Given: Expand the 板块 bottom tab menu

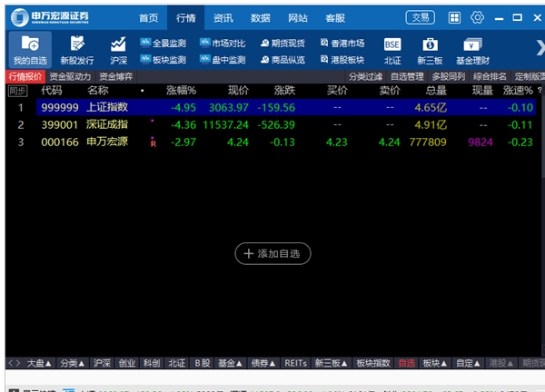Looking at the screenshot, I should pyautogui.click(x=435, y=363).
